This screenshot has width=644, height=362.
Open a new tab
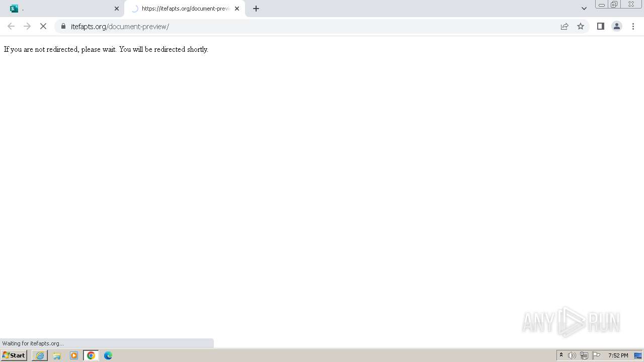[x=256, y=9]
